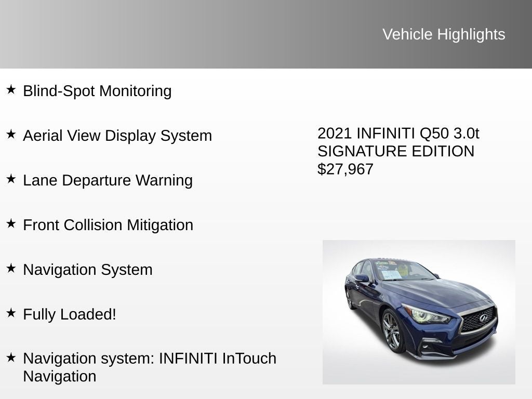Select the Blind-Spot Monitoring feature entry
Image resolution: width=532 pixels, height=399 pixels.
[97, 91]
